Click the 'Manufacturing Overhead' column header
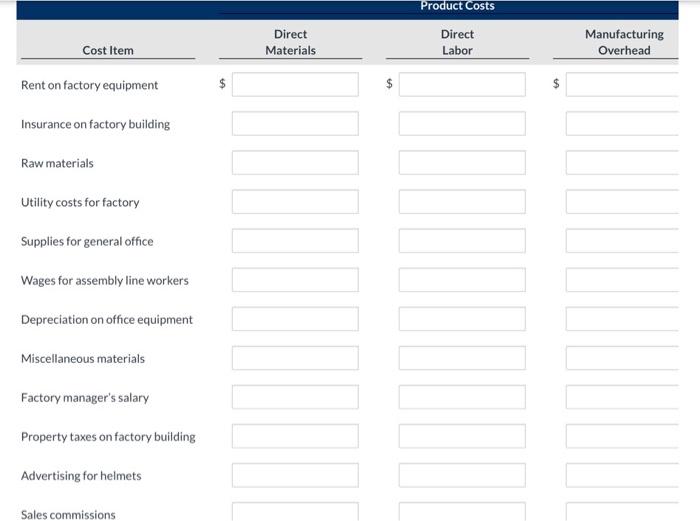This screenshot has width=700, height=521. pos(624,42)
